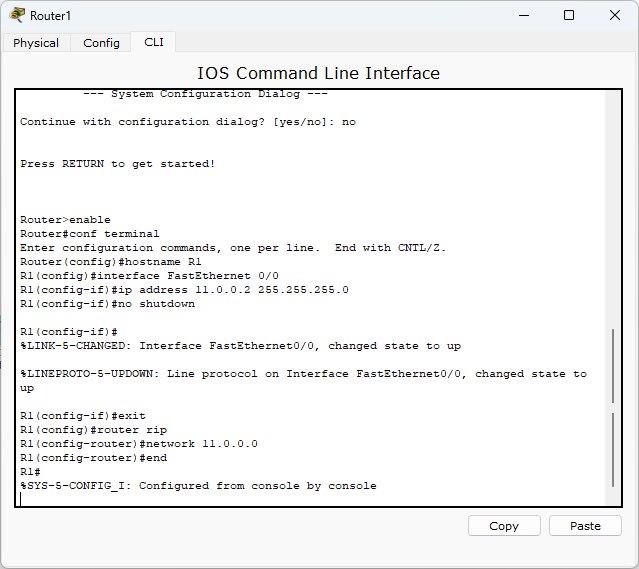The height and width of the screenshot is (569, 639).
Task: Minimize the Router1 window
Action: click(524, 15)
